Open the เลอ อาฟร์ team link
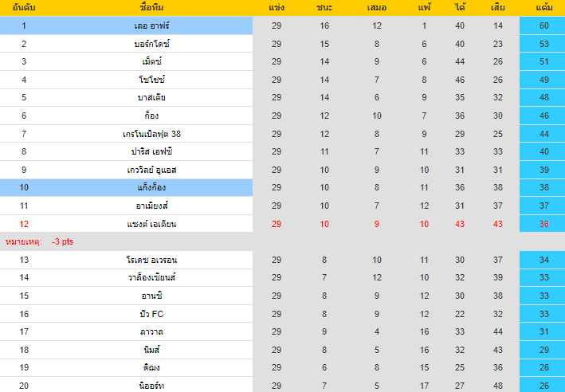Image resolution: width=565 pixels, height=392 pixels. pos(151,25)
